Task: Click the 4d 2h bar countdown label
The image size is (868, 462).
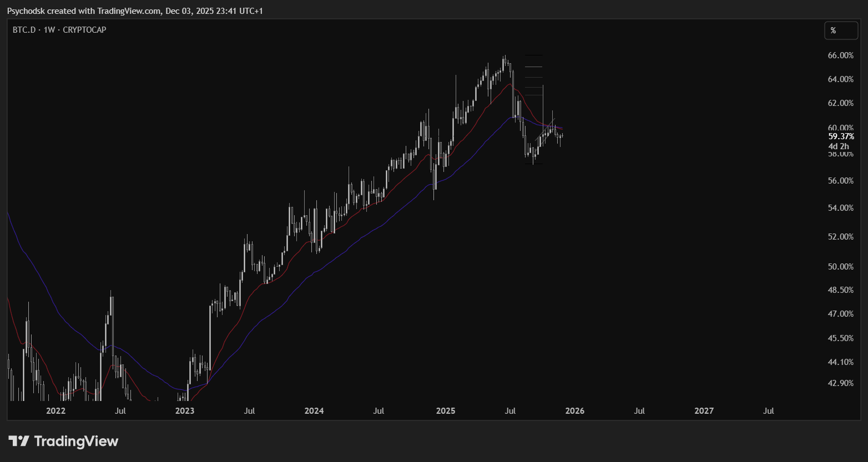Action: pyautogui.click(x=839, y=146)
